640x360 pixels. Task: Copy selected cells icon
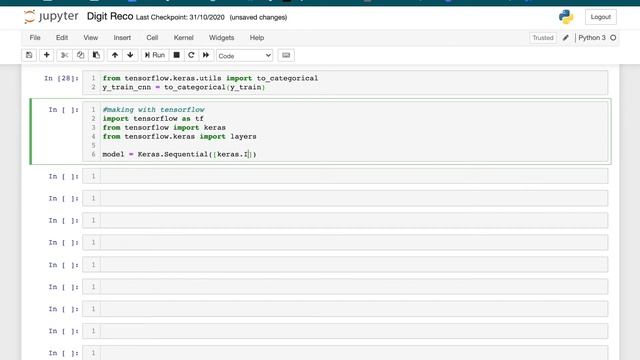80,55
